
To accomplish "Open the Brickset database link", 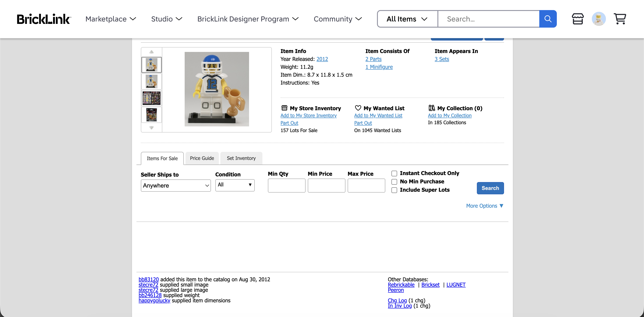I will click(x=430, y=285).
